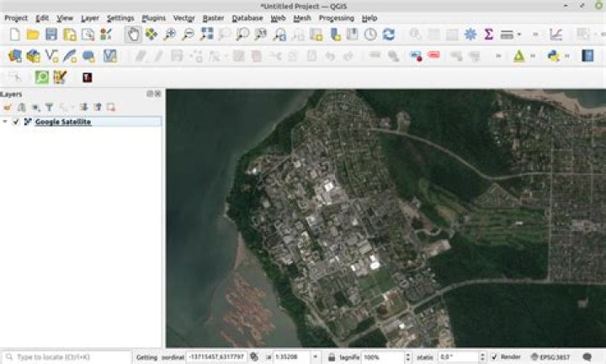This screenshot has width=606, height=364.
Task: Click the remove layer icon in Layers panel
Action: 111,108
